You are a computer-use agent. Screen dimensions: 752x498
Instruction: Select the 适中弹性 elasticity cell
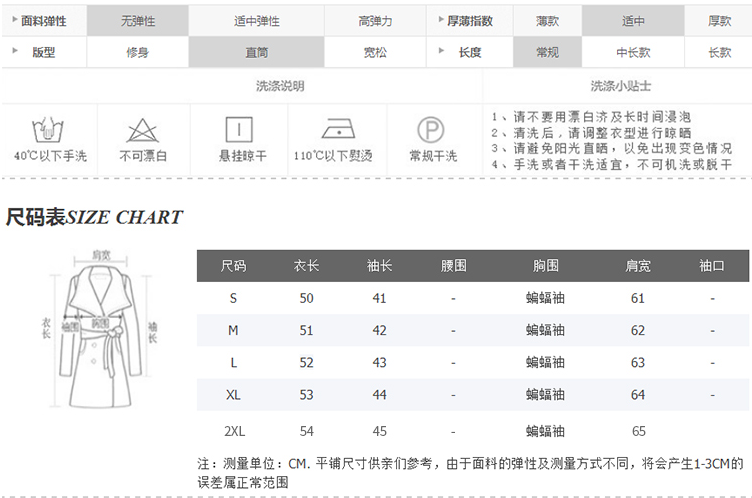[257, 21]
